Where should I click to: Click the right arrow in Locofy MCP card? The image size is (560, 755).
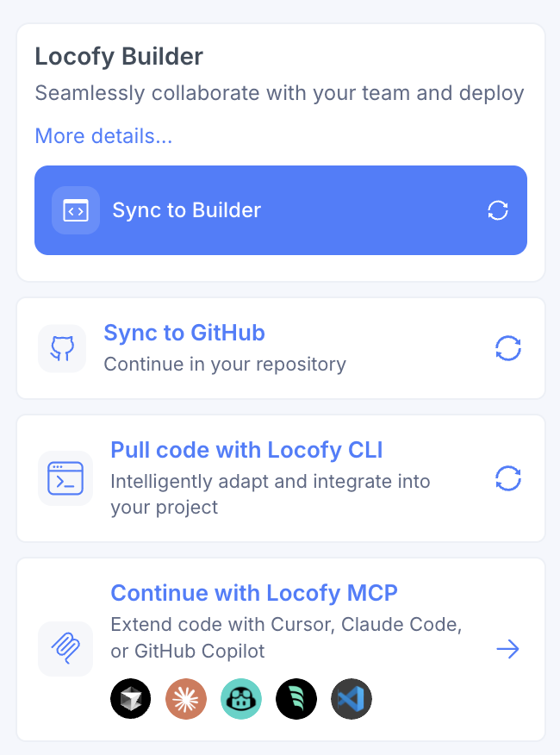507,649
